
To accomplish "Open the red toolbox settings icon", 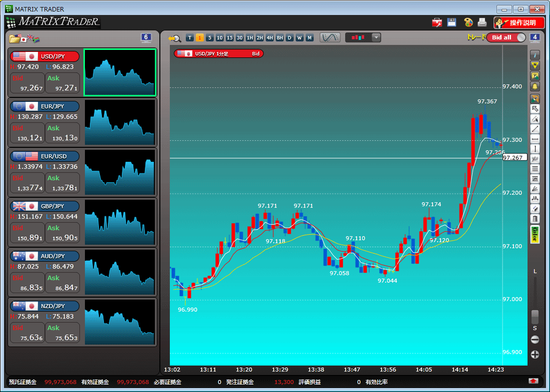I will click(x=437, y=23).
